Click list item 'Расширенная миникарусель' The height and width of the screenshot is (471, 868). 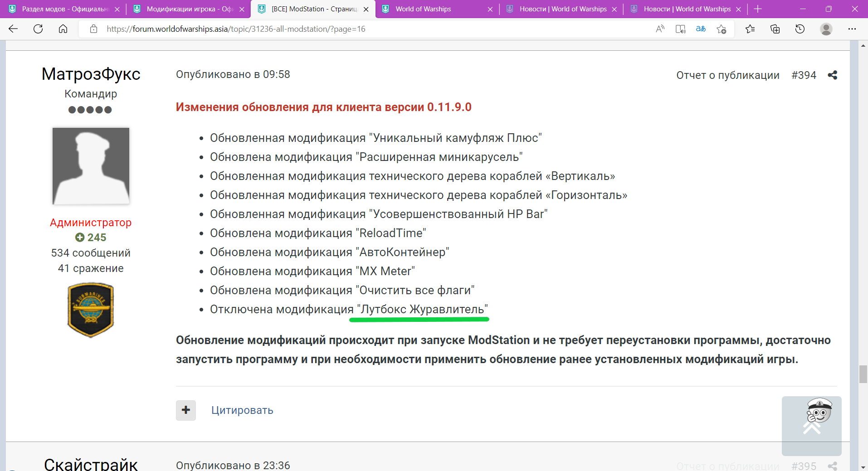(x=366, y=157)
